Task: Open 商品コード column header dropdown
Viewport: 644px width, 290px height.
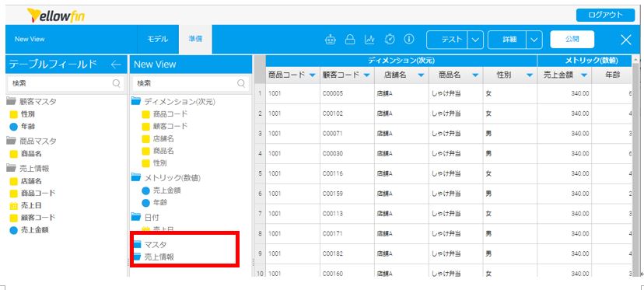Action: [x=312, y=75]
